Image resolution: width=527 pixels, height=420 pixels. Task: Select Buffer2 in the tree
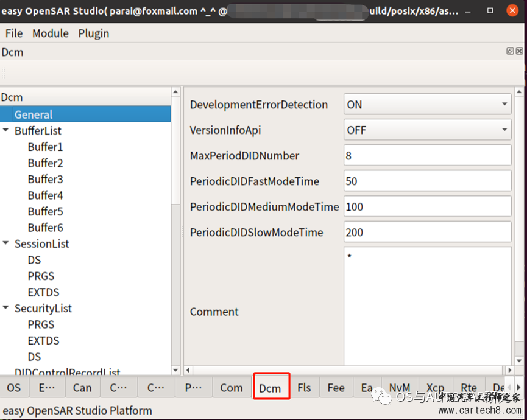45,163
